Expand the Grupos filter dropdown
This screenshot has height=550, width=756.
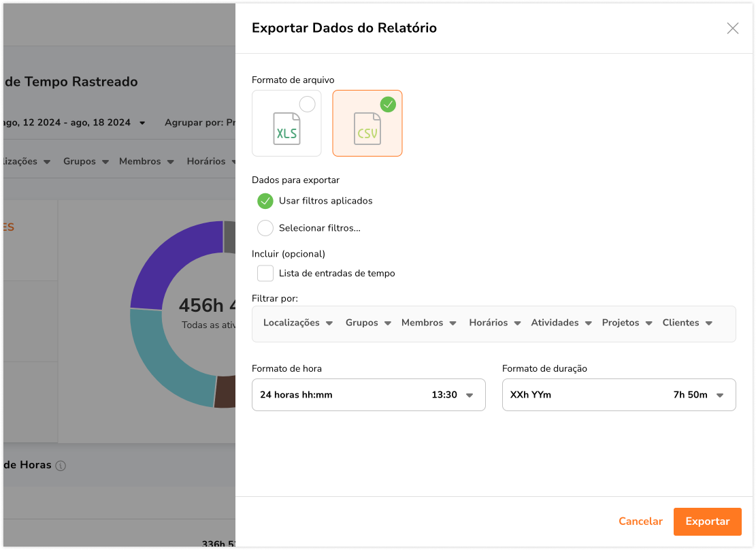368,322
